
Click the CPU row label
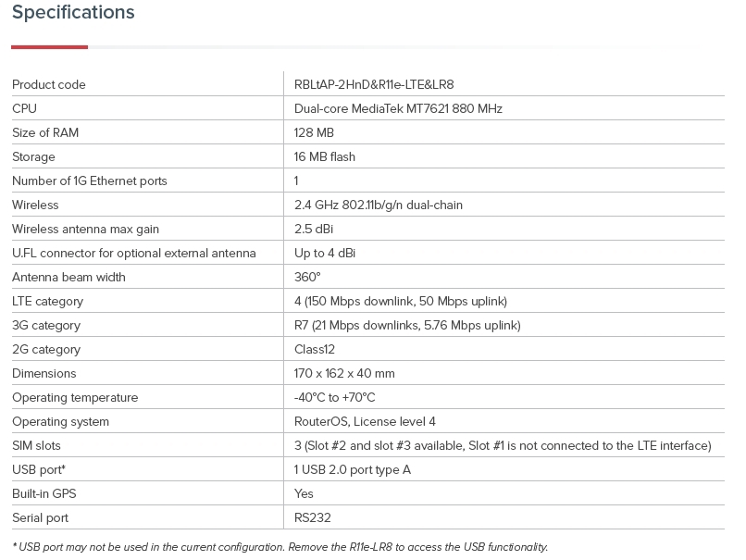click(25, 109)
